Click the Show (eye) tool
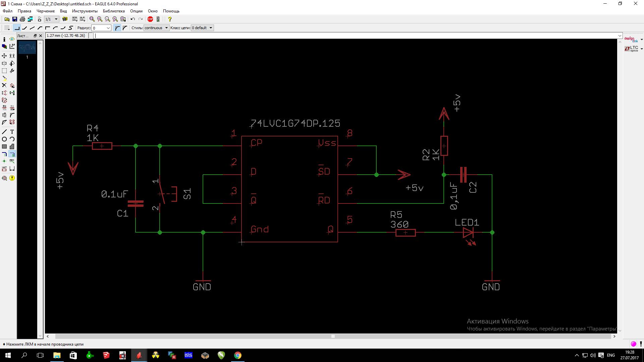Screen dimensions: 644x362 pos(12,39)
